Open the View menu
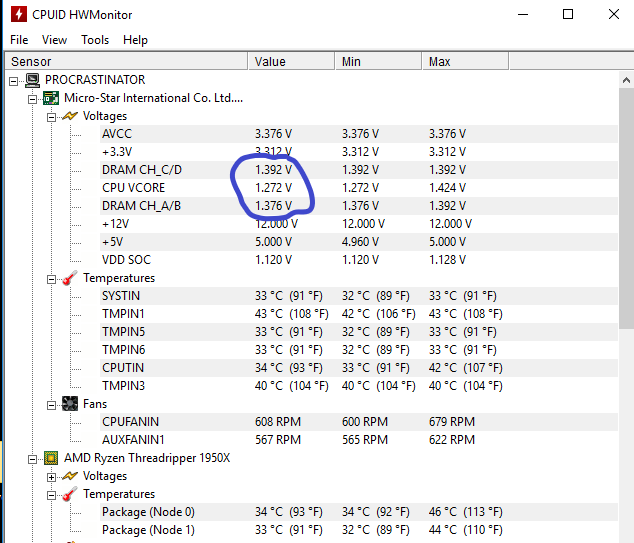The image size is (634, 543). pos(54,40)
